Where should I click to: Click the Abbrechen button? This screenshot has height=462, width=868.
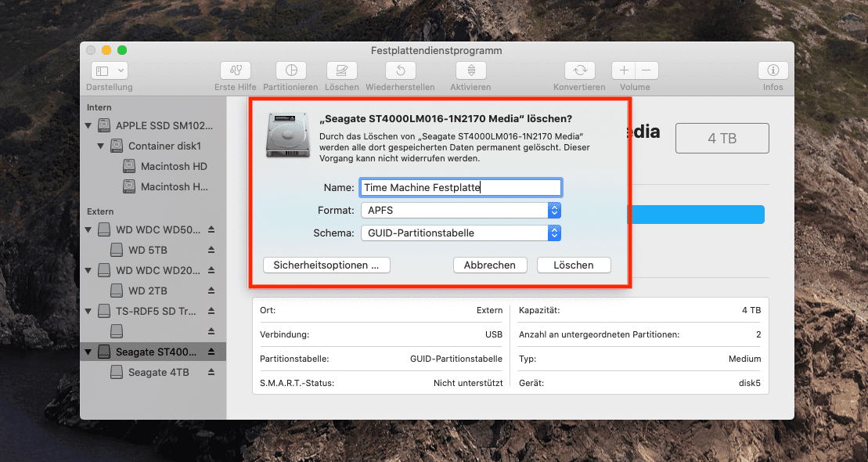(x=490, y=265)
